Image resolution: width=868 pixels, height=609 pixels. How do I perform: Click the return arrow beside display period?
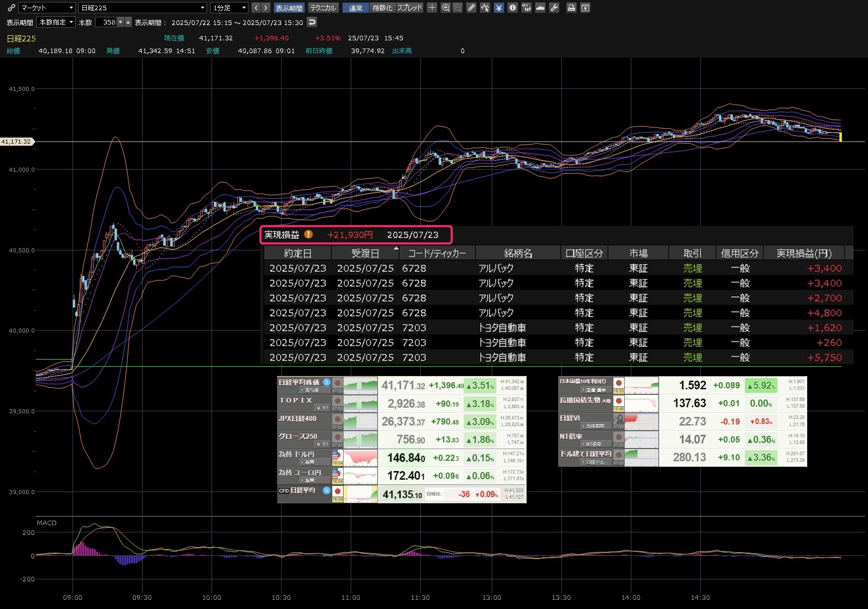(x=312, y=22)
